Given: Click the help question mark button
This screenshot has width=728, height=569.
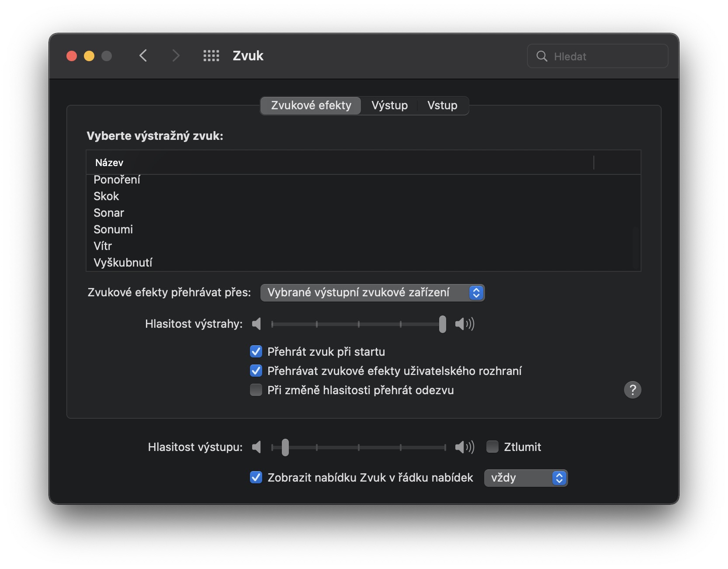Looking at the screenshot, I should (x=632, y=390).
